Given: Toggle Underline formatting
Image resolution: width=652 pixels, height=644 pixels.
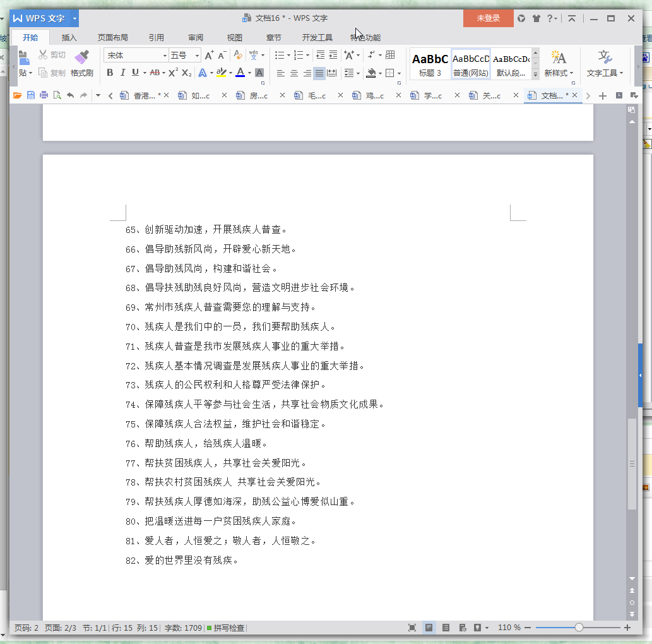Looking at the screenshot, I should [x=135, y=73].
